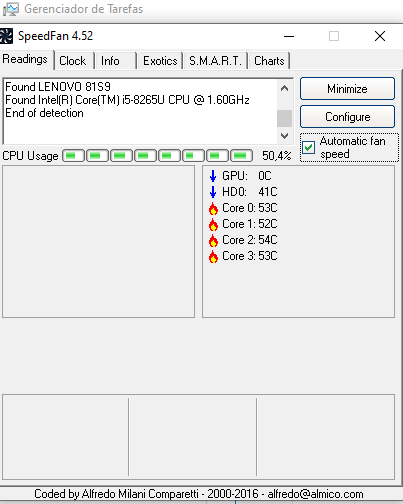
Task: Click the log scroll up arrow
Action: tap(284, 88)
